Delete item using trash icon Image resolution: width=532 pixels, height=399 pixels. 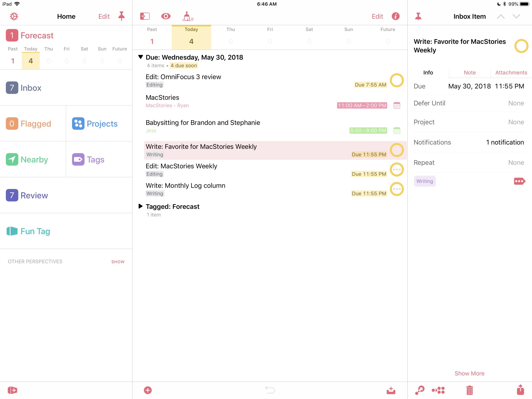click(469, 390)
